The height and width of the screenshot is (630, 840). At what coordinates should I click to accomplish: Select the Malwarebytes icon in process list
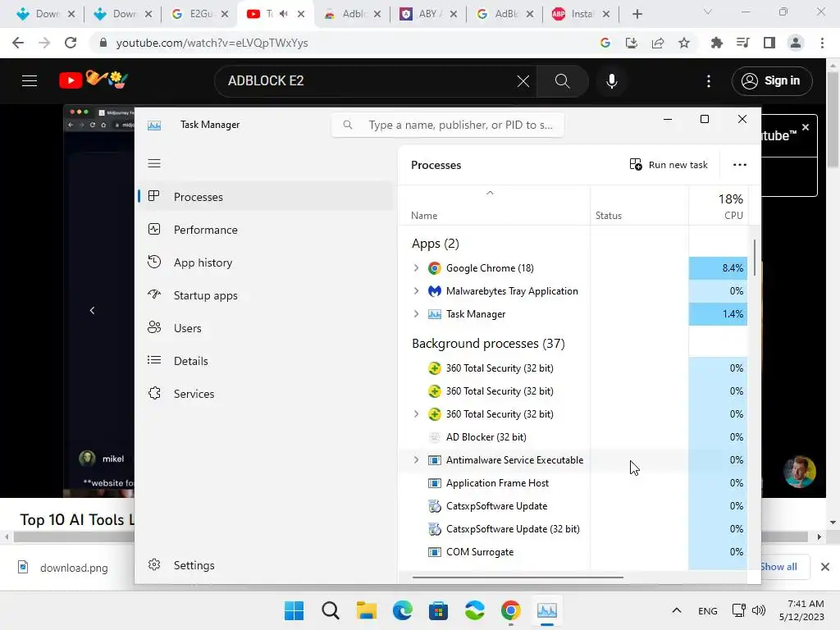click(435, 291)
